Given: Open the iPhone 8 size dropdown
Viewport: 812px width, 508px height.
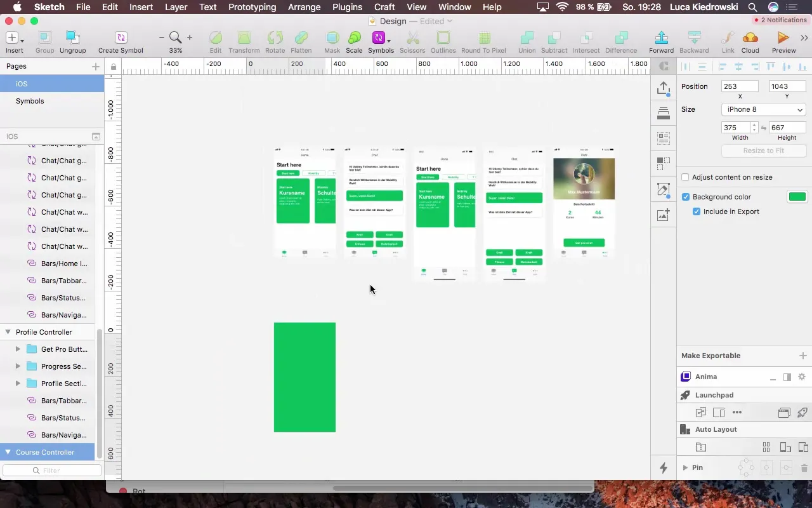Looking at the screenshot, I should 764,109.
